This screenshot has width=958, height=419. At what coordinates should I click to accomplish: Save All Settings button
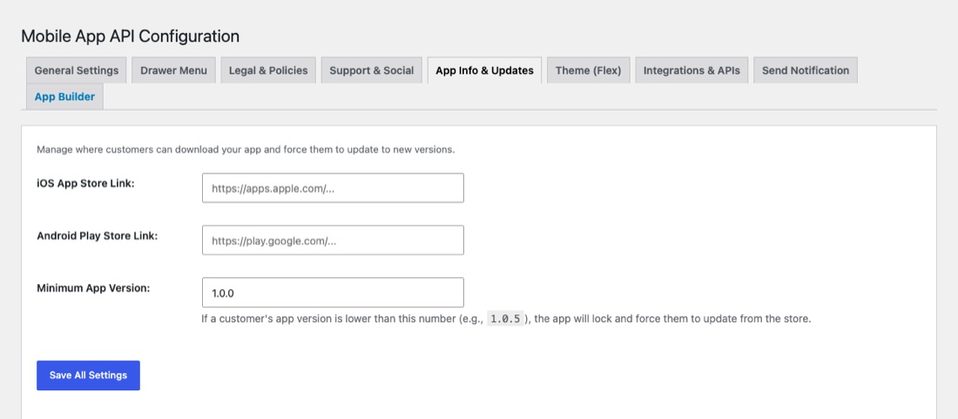click(x=88, y=375)
